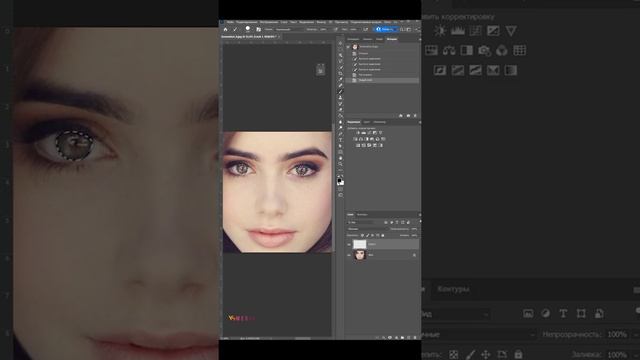Click the Color Balance scales icon in the enlarged right panel
The image size is (640, 360).
[x=449, y=50]
